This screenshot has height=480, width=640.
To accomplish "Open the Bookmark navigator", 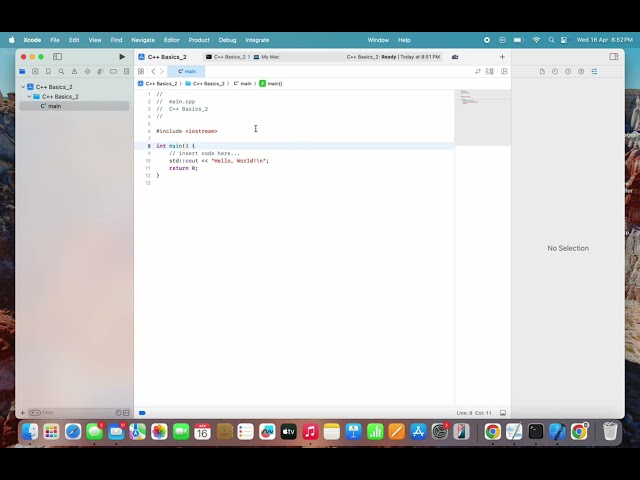I will click(x=48, y=71).
